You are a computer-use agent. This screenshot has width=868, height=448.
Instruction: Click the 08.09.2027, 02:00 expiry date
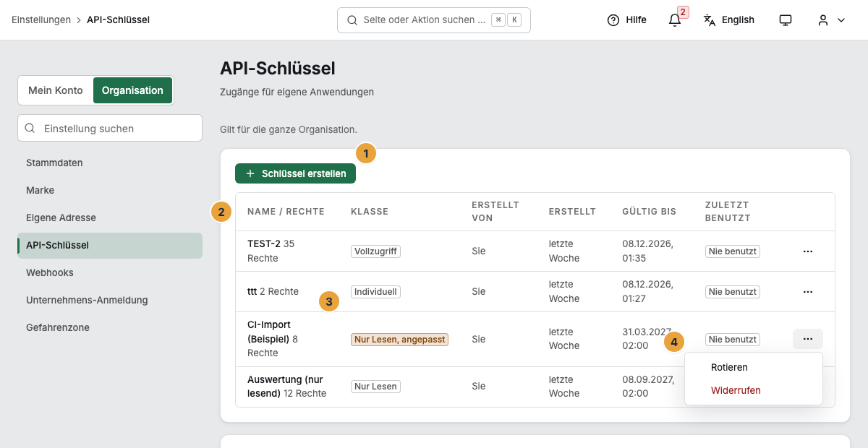coord(648,387)
